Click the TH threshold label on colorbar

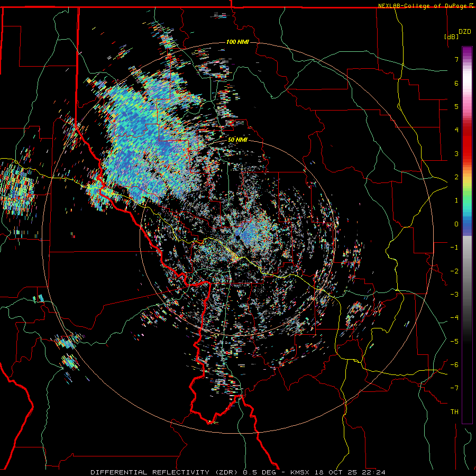pyautogui.click(x=454, y=412)
